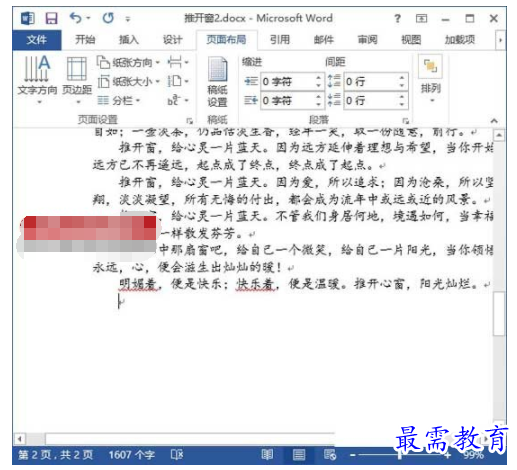Screen dimensions: 517x470
Task: Click the zoom slider handle
Action: point(400,455)
